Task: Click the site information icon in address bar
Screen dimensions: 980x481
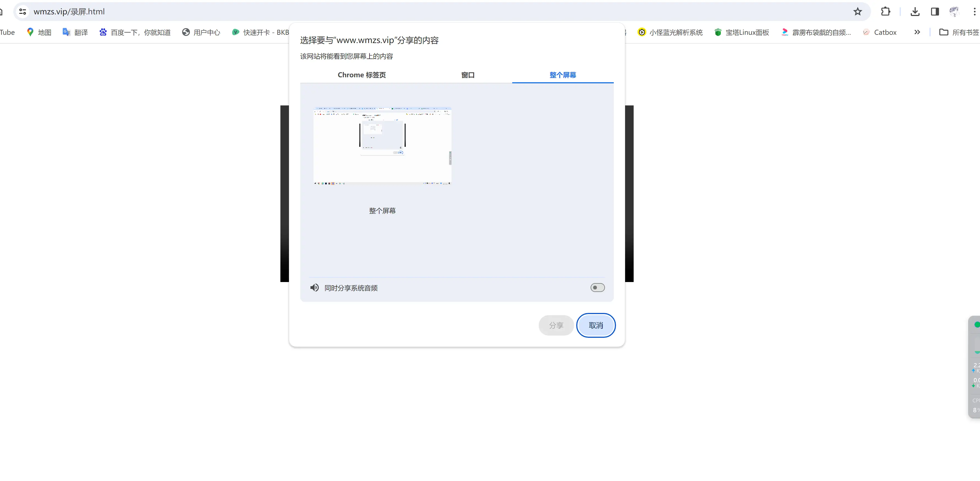Action: coord(23,12)
